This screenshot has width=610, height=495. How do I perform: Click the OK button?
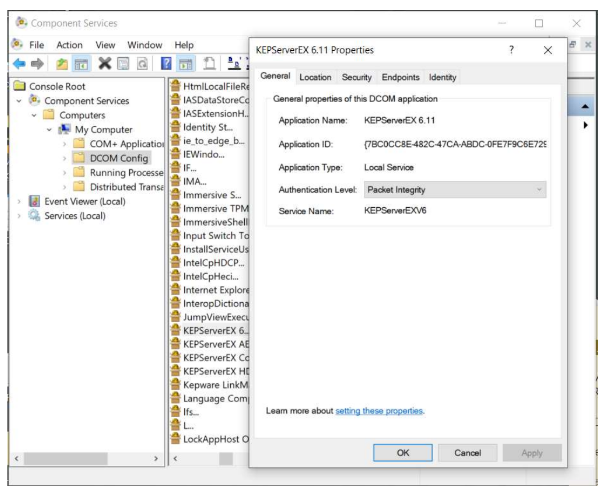403,453
